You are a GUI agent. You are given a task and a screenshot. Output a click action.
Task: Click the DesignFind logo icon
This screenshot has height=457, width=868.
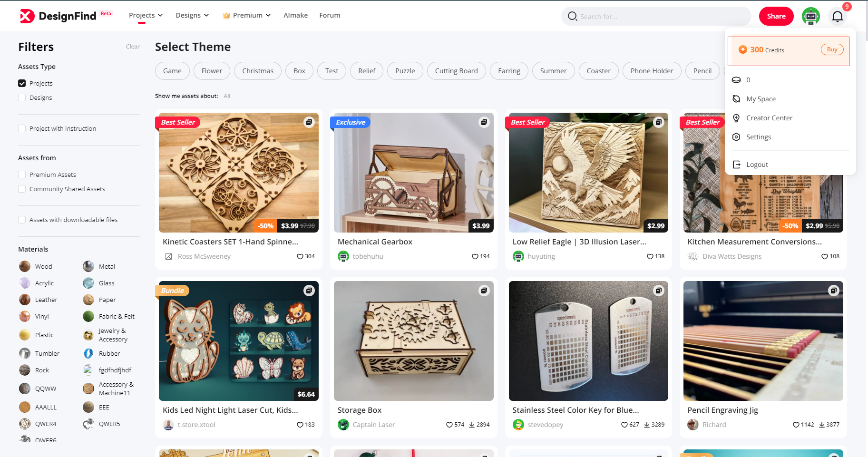(x=27, y=16)
